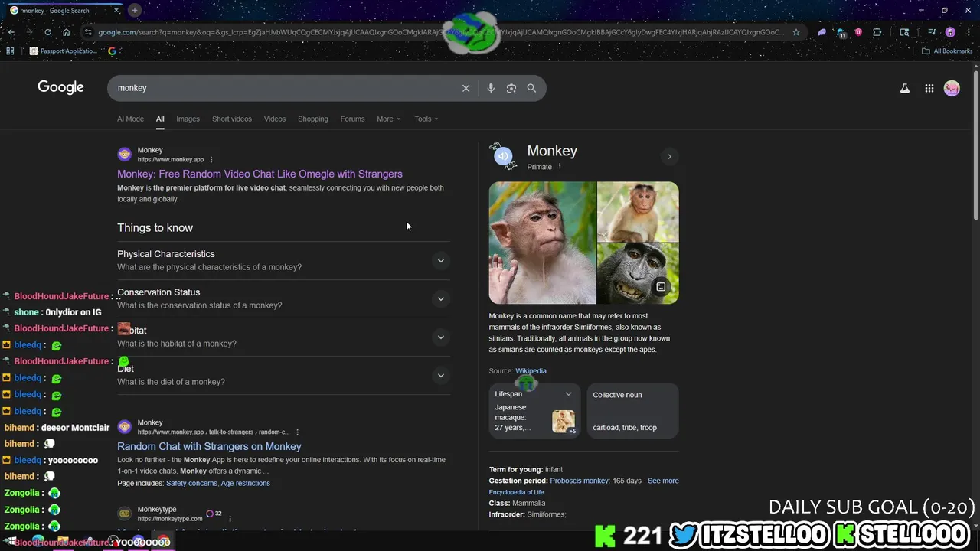Open Chrome apps grid in bookmarks bar
This screenshot has height=551, width=980.
point(10,51)
